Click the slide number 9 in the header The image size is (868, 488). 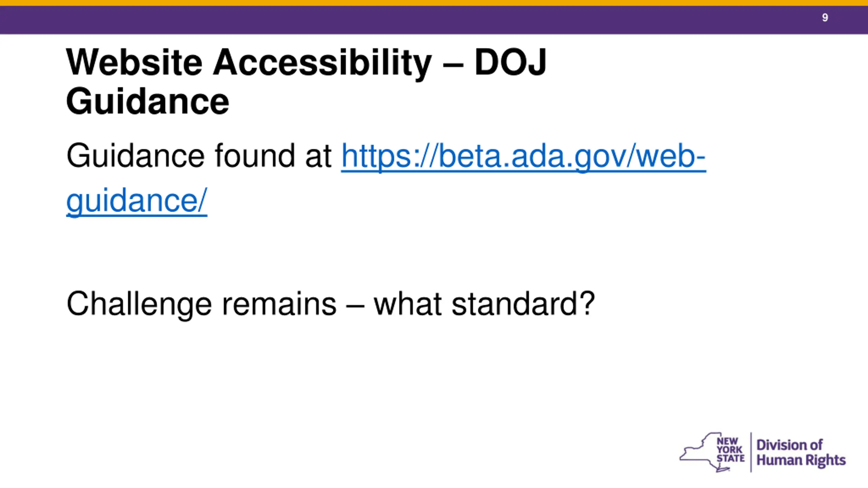pos(825,18)
